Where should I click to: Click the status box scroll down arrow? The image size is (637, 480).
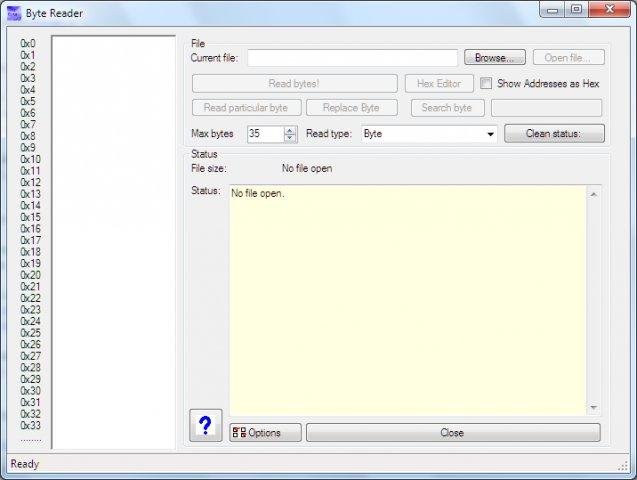[x=594, y=407]
